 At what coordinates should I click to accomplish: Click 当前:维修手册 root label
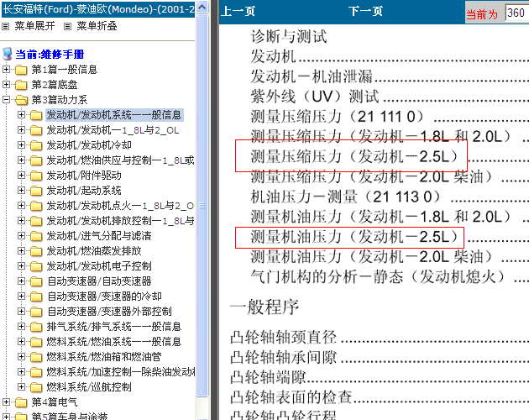click(50, 55)
